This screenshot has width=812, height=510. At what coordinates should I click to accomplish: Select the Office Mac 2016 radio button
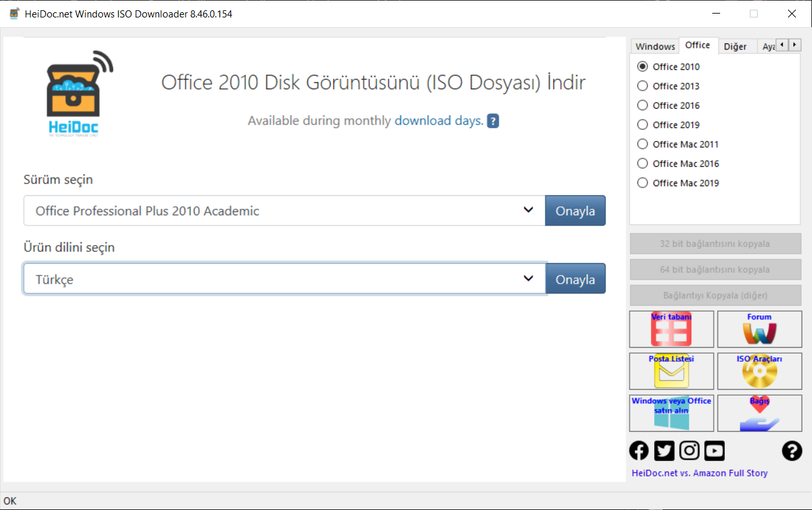pyautogui.click(x=678, y=164)
